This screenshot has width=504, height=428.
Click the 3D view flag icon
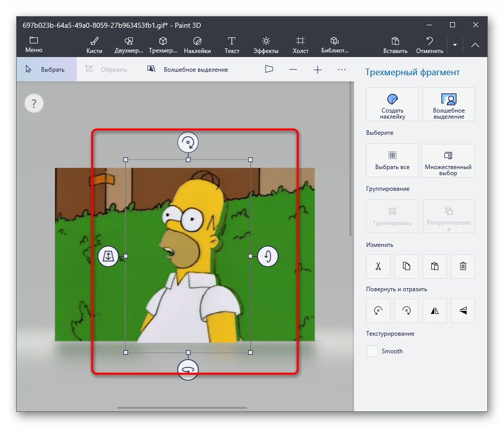click(x=269, y=69)
